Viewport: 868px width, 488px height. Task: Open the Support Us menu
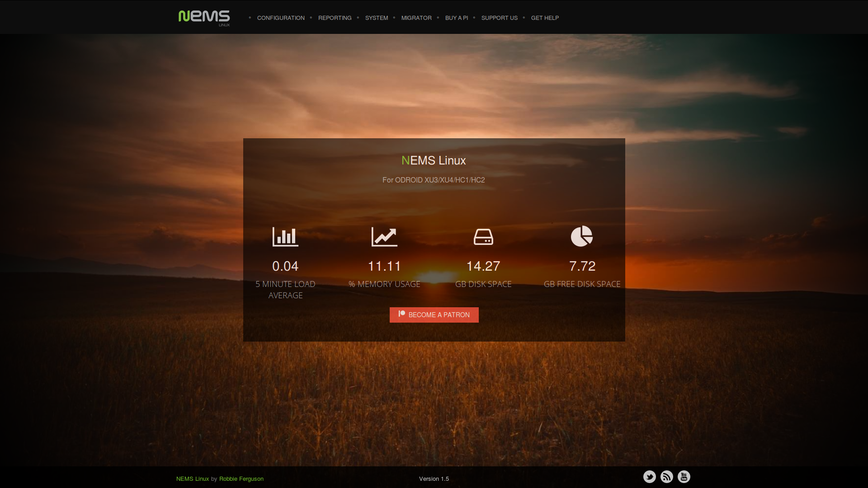tap(499, 18)
